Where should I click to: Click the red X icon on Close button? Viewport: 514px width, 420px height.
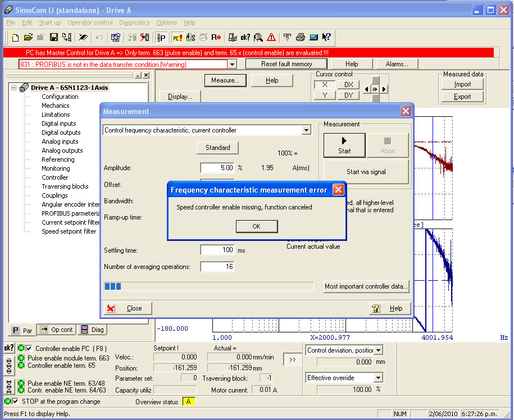tap(111, 308)
